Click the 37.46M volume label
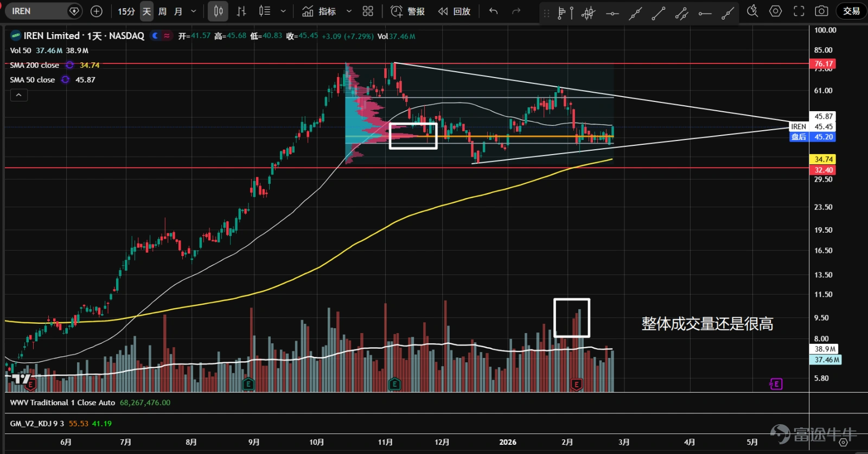 826,360
